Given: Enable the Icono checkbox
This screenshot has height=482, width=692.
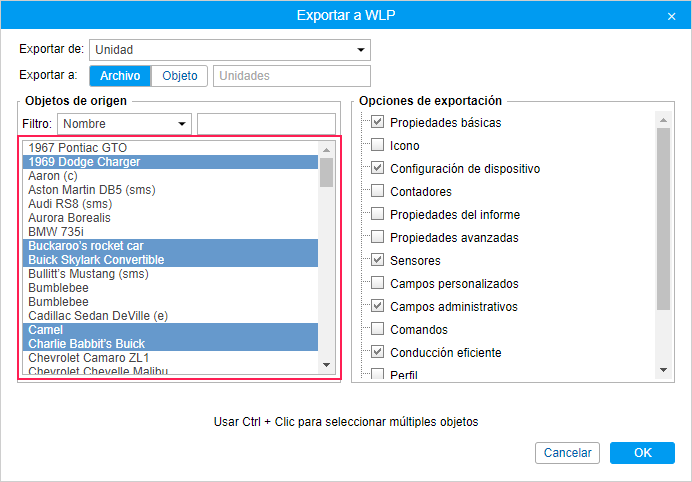Looking at the screenshot, I should (377, 145).
